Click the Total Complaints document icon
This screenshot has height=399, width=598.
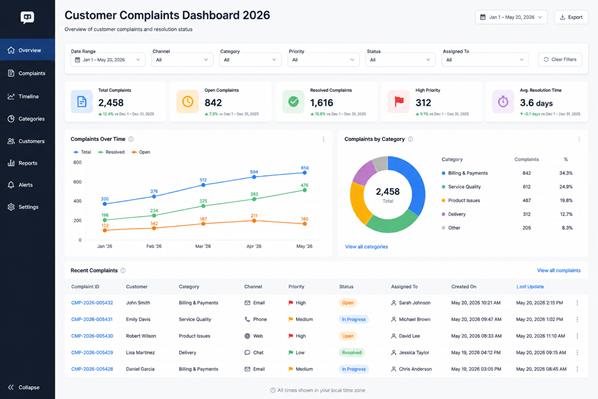pyautogui.click(x=82, y=102)
